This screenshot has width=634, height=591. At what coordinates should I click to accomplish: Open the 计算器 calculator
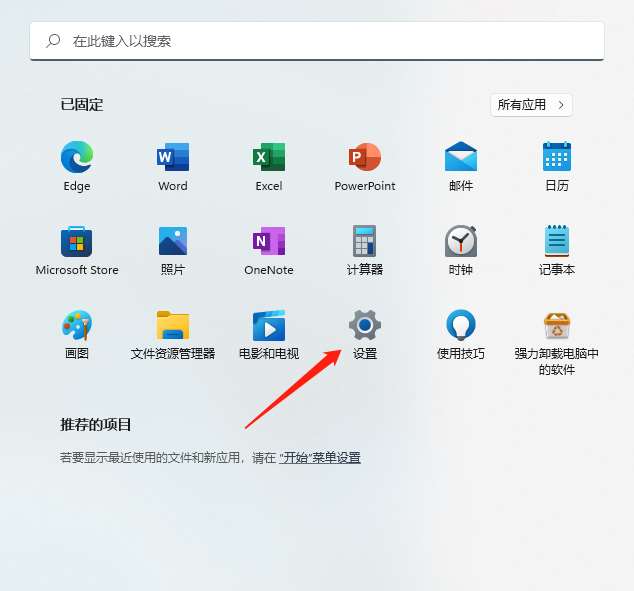coord(365,241)
